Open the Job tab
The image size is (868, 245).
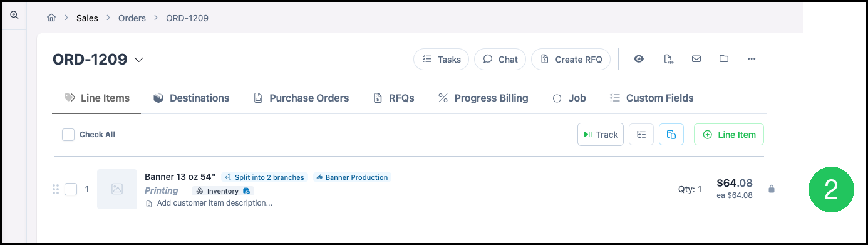point(569,98)
